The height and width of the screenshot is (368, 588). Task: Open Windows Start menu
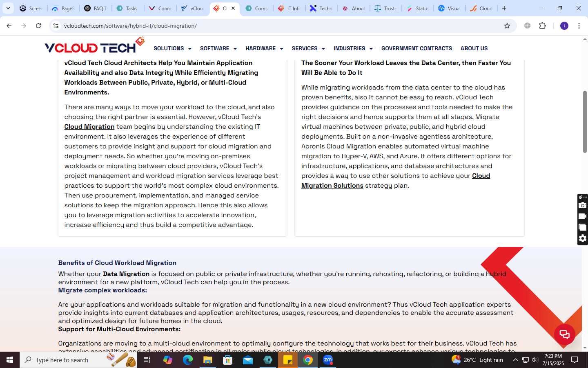point(10,360)
